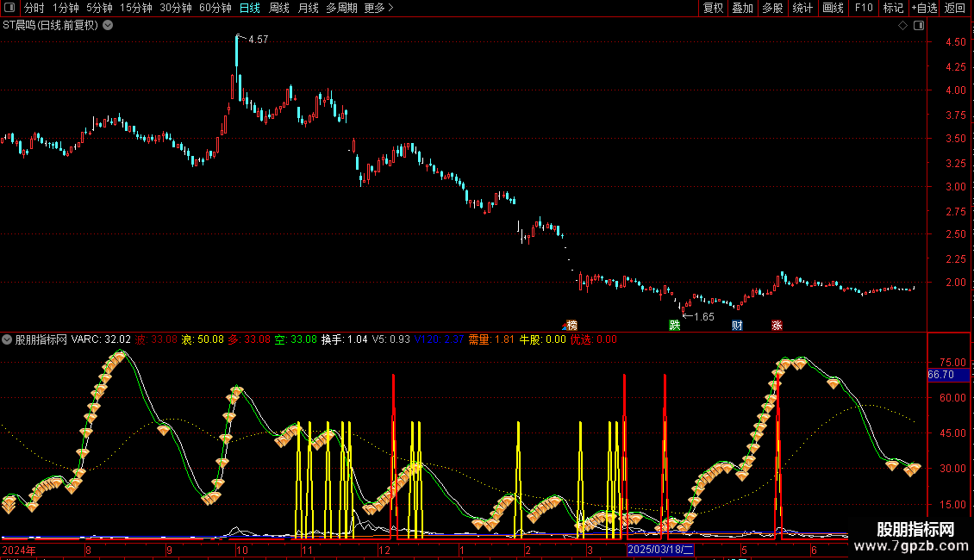Click the 75.00 indicator axis label
This screenshot has height=560, width=974.
pos(953,363)
